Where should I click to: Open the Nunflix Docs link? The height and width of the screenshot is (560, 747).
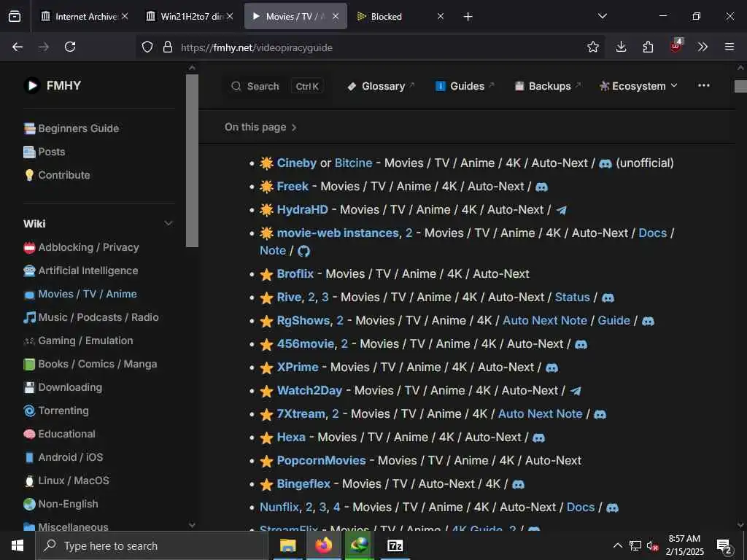tap(580, 507)
